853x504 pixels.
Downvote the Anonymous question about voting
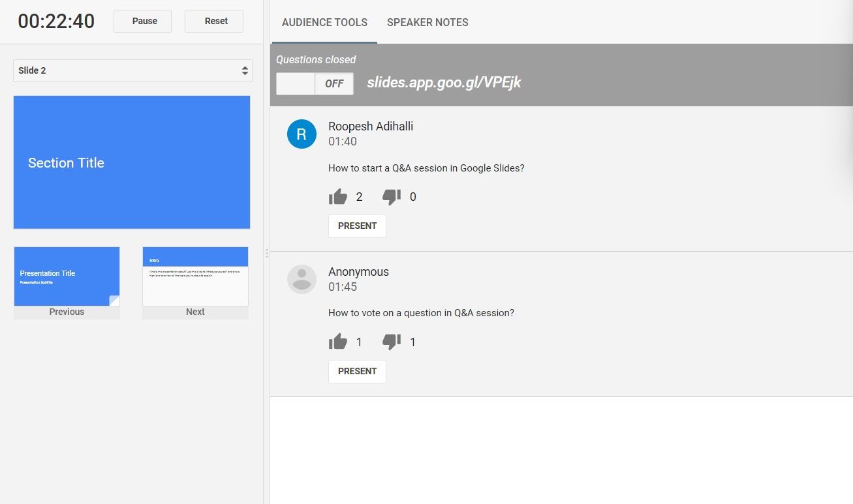391,341
